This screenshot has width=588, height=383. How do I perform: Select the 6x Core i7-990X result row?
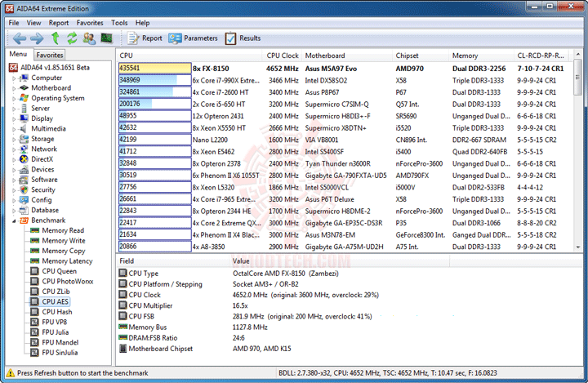(x=345, y=80)
